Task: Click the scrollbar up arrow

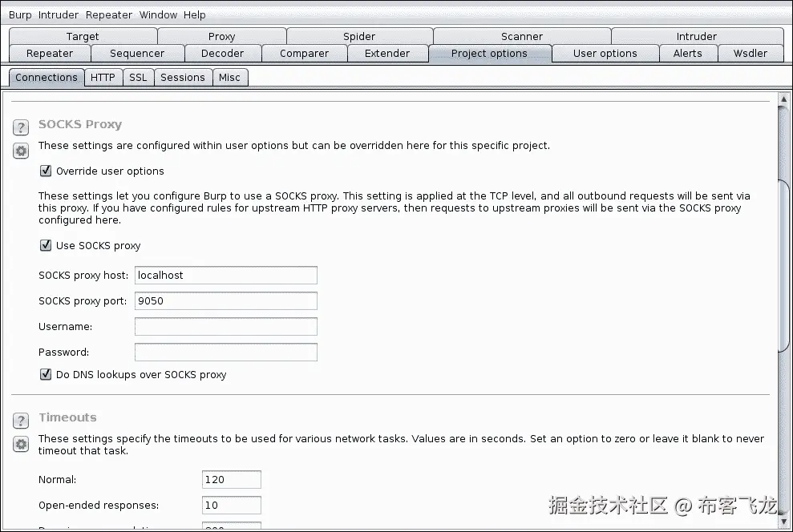Action: coord(783,99)
